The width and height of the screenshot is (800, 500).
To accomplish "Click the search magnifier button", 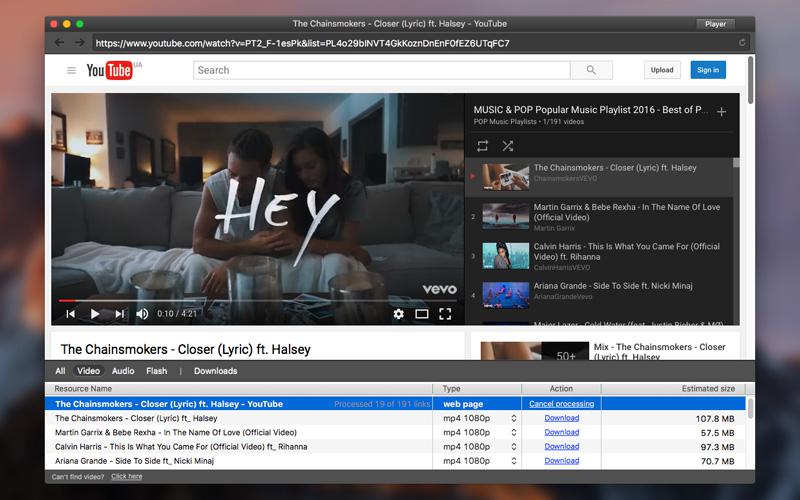I will [591, 70].
